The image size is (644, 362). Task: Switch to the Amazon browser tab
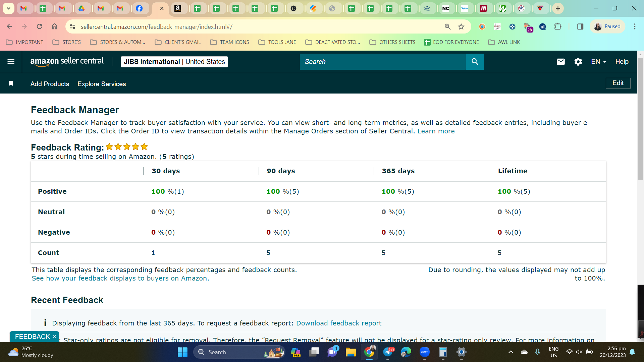pos(178,8)
